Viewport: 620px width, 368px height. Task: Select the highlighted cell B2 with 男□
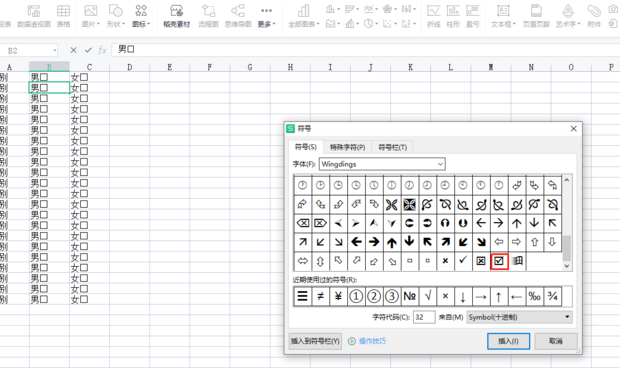coord(49,87)
